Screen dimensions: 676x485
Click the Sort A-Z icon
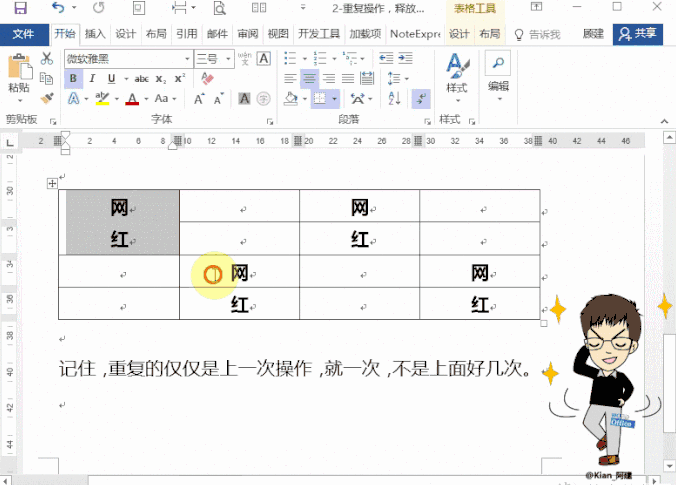coord(394,99)
